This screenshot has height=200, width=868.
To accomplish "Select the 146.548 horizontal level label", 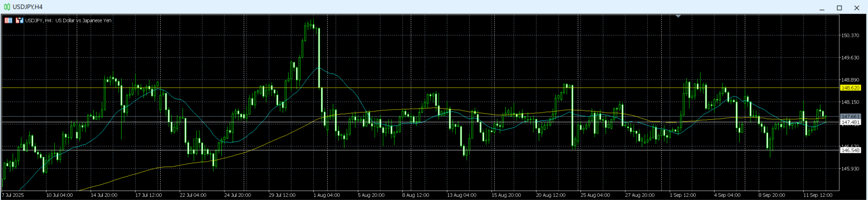I will coord(850,150).
